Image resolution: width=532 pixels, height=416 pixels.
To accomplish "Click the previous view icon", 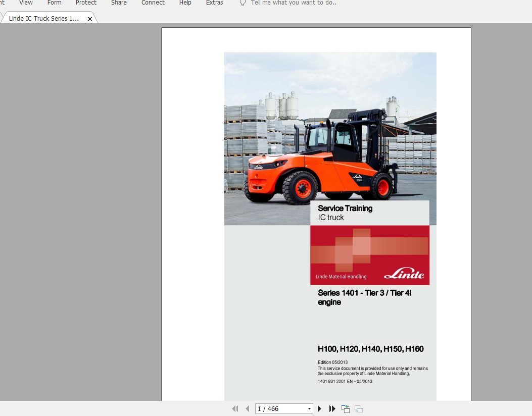I will (x=346, y=408).
